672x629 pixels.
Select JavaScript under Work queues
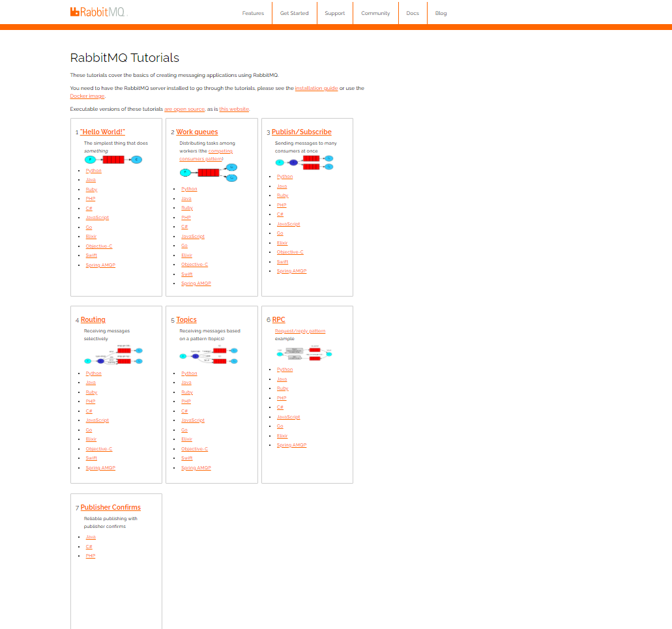point(193,237)
